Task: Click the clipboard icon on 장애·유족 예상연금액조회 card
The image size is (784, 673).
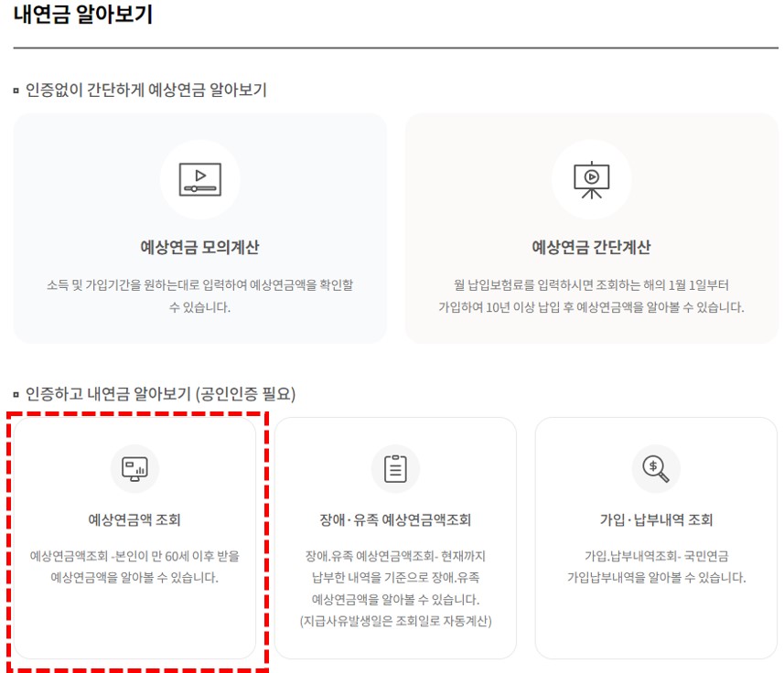Action: click(393, 467)
